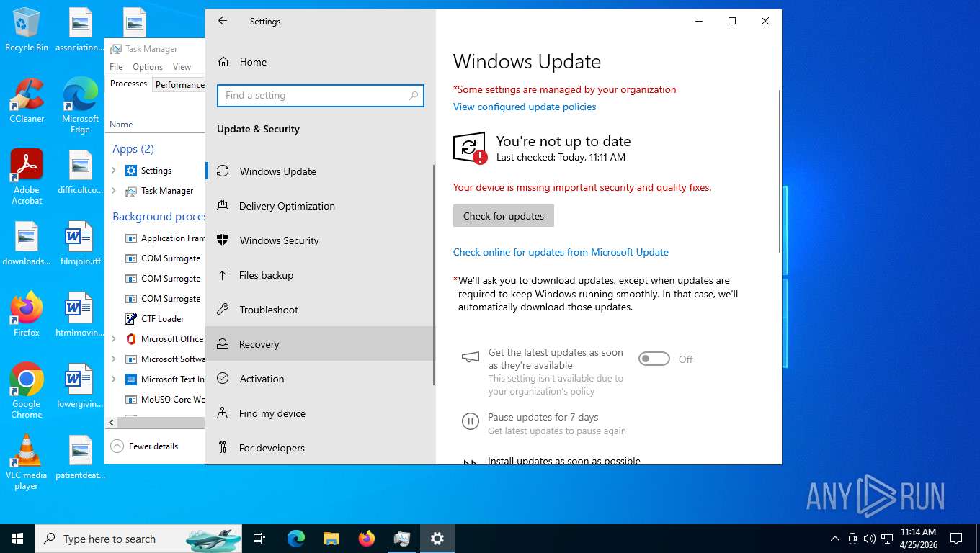This screenshot has height=553, width=980.
Task: Click the Pause updates for 7 days icon
Action: click(470, 421)
